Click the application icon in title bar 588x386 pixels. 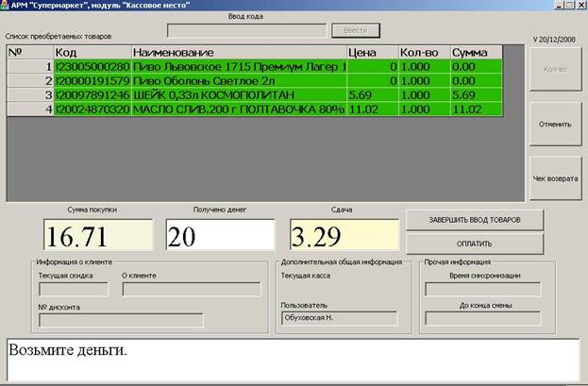(x=5, y=5)
